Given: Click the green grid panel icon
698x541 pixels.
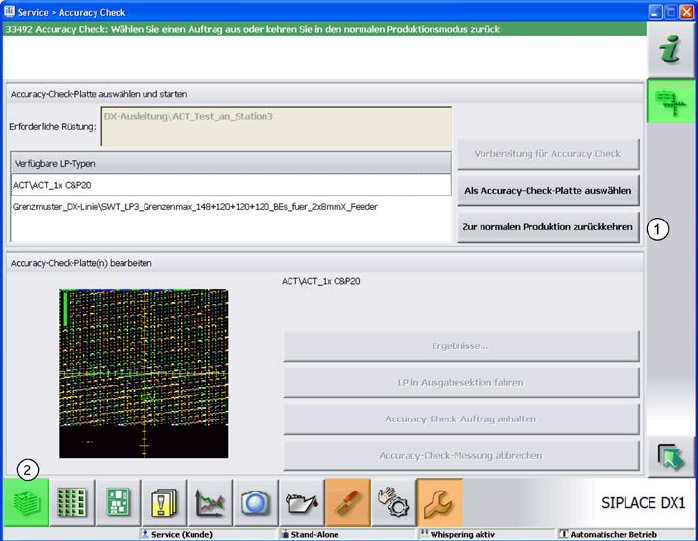Looking at the screenshot, I should click(73, 502).
